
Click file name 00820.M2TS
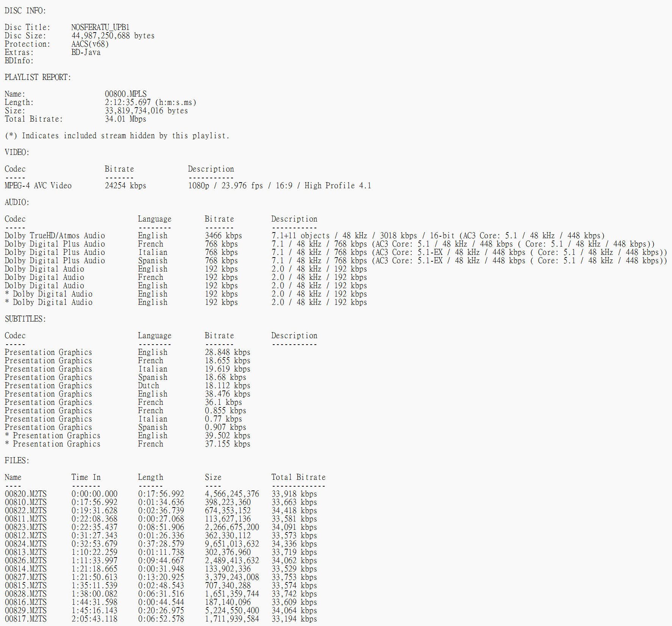(25, 494)
